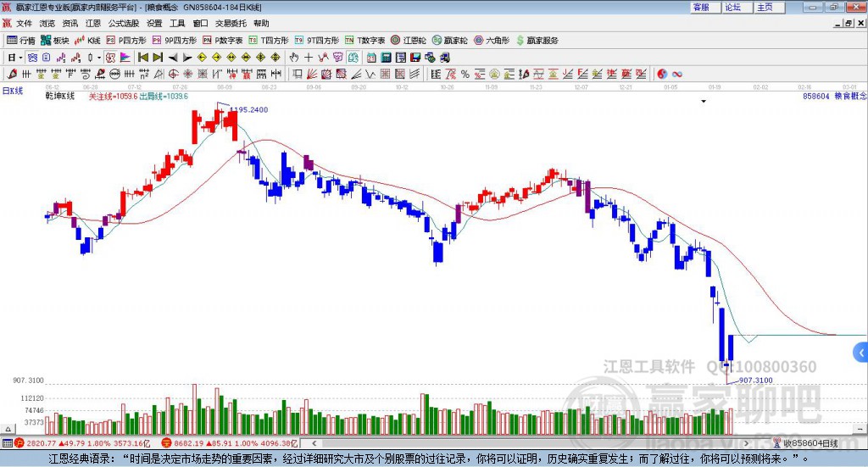Click the 8682.19 Shenzhen index status entry
Screen dimensions: 868x467
pos(230,443)
